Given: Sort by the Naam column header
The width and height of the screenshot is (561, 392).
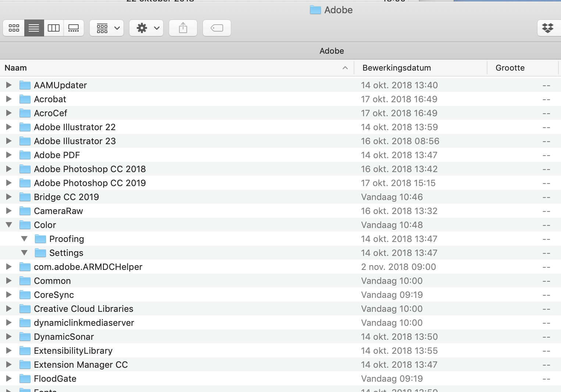Looking at the screenshot, I should tap(176, 68).
